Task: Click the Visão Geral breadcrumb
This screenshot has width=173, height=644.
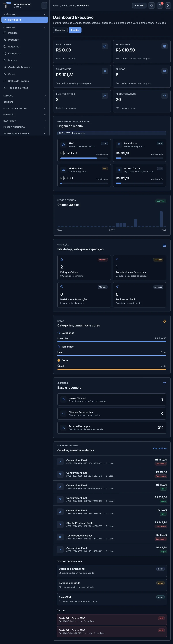Action: [68, 5]
